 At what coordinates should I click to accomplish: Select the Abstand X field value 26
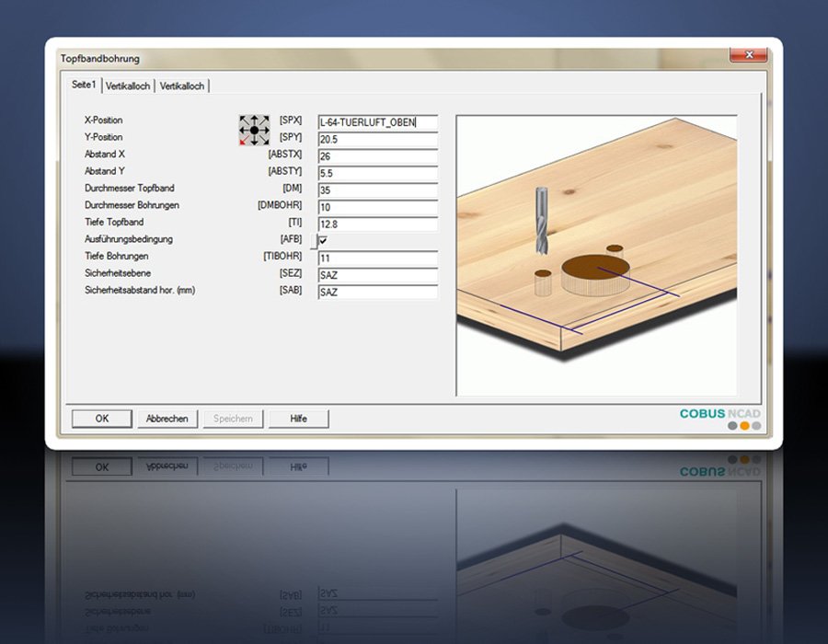click(377, 156)
